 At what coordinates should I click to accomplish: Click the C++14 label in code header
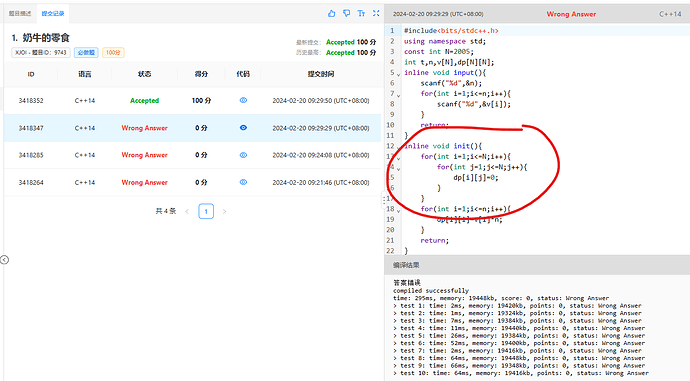[x=670, y=14]
